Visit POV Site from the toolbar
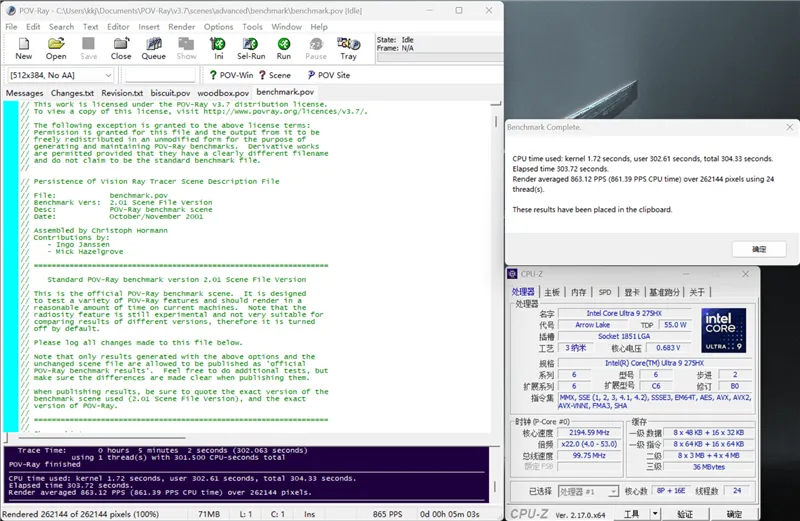Screen dimensions: 800x521 327,75
